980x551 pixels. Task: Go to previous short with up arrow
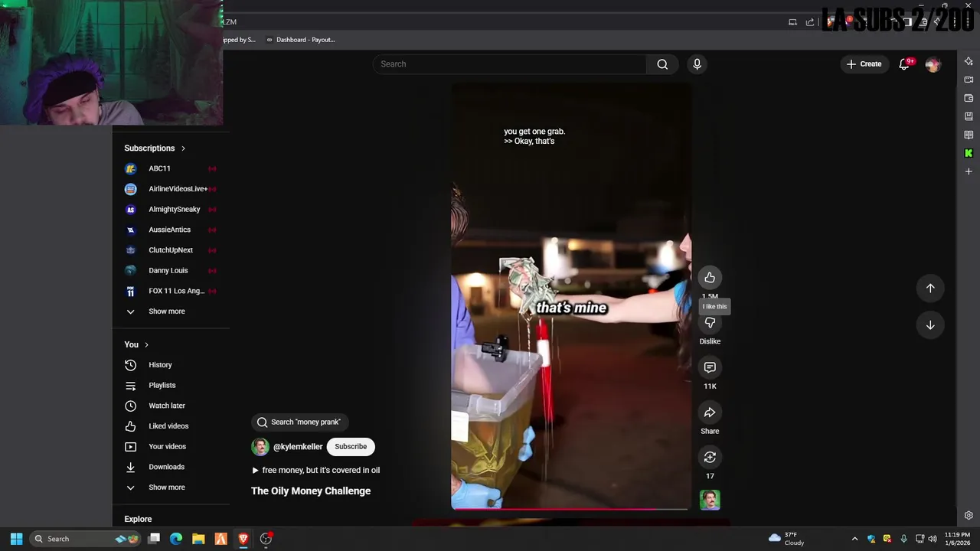pyautogui.click(x=930, y=288)
